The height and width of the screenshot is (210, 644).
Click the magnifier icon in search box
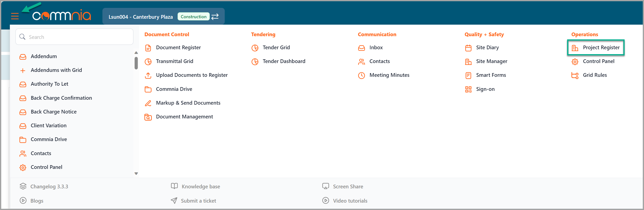(x=22, y=37)
